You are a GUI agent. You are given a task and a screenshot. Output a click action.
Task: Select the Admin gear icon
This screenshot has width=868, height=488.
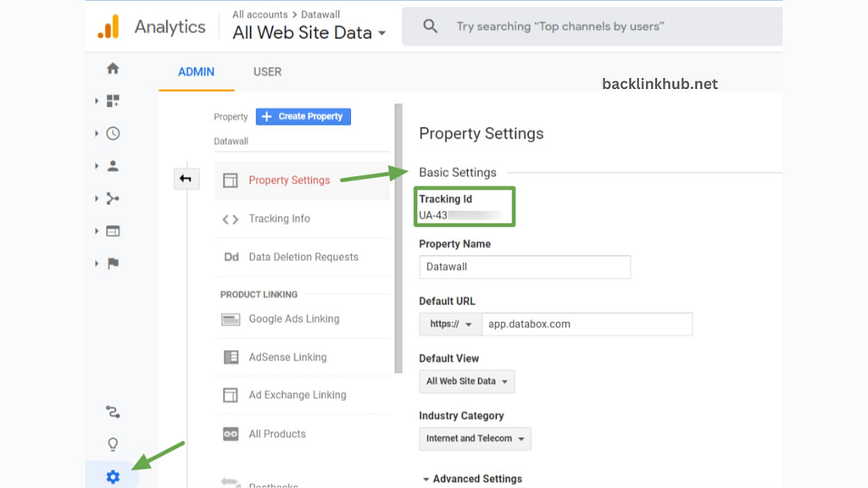point(112,476)
